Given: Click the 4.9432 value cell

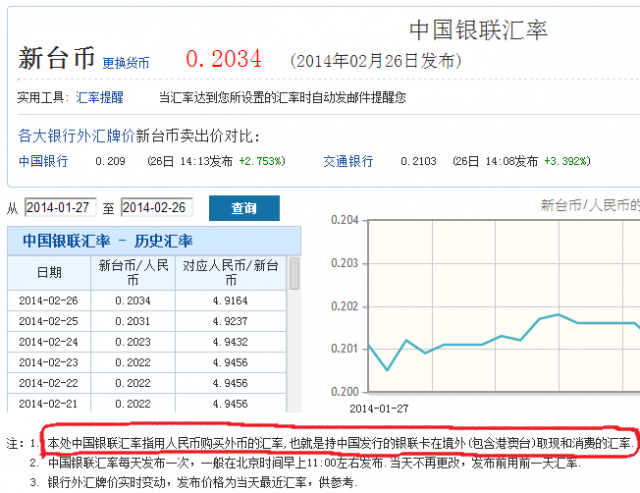Looking at the screenshot, I should point(231,342).
